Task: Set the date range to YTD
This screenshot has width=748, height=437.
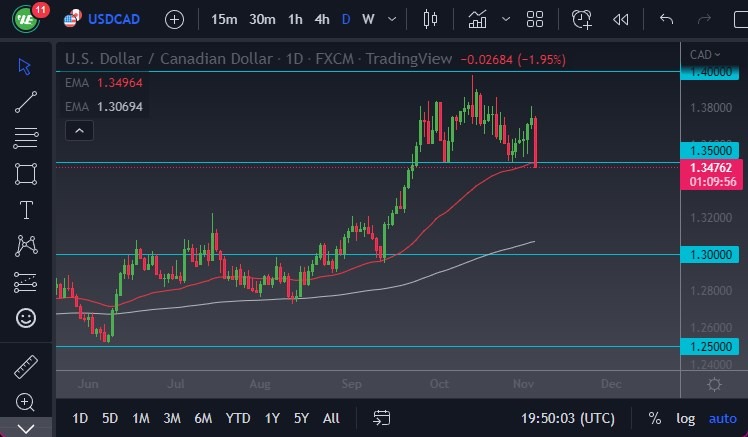Action: [x=238, y=418]
